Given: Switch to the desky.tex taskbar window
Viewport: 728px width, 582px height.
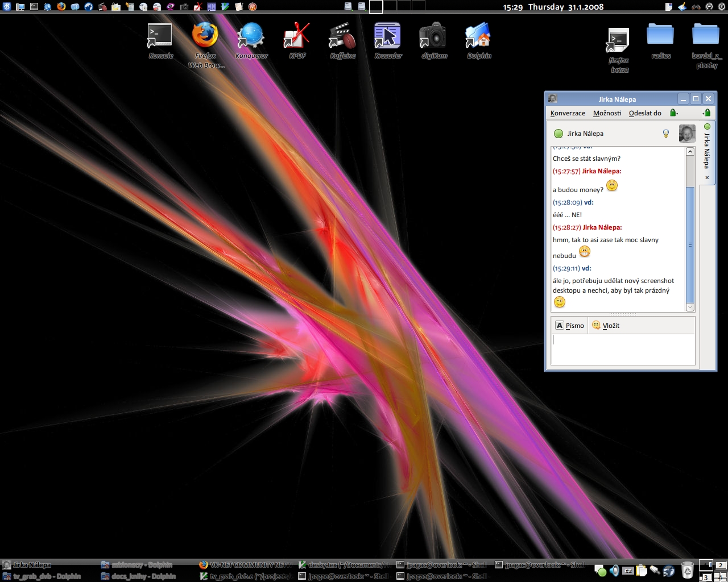Looking at the screenshot, I should [345, 565].
